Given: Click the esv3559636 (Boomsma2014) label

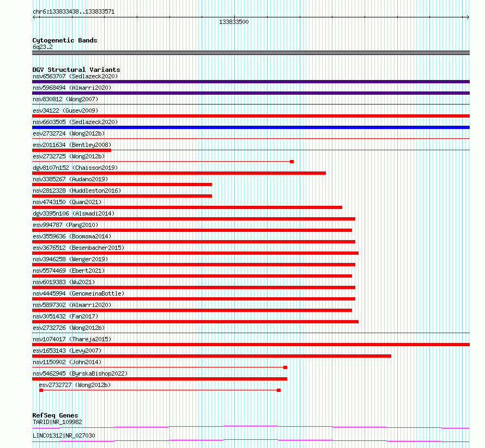Looking at the screenshot, I should point(72,236).
